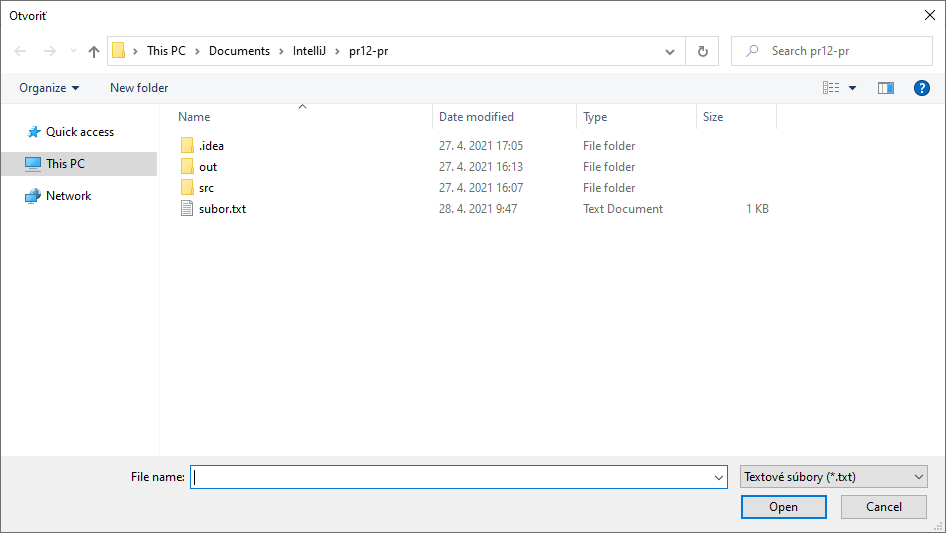This screenshot has height=533, width=946.
Task: Refresh the pr12-pr folder view
Action: pos(702,51)
